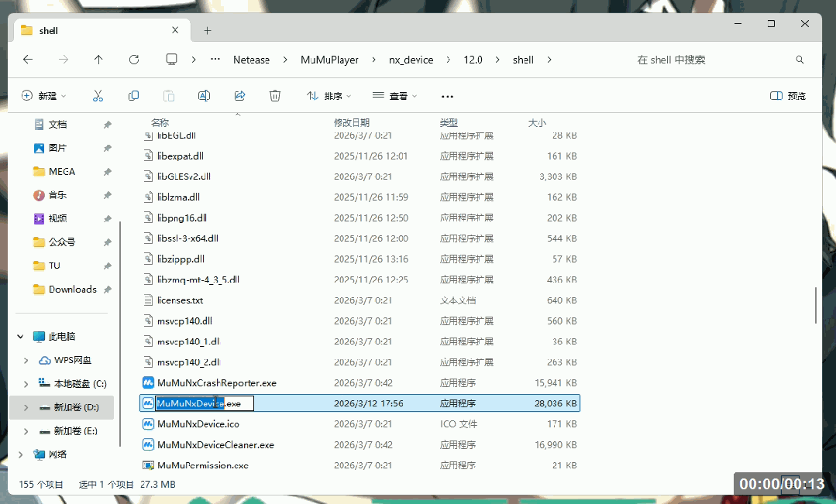Open the 视频 videos library in sidebar
The width and height of the screenshot is (836, 504).
coord(57,218)
